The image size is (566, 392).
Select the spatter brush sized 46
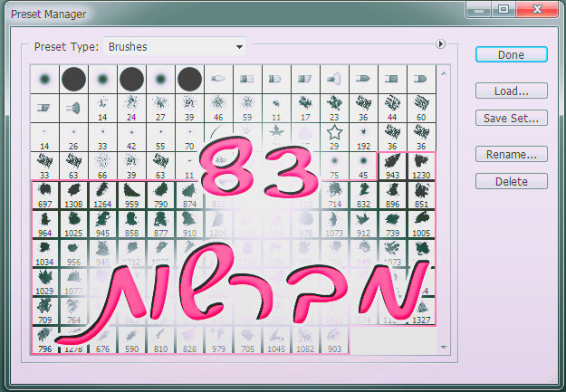tap(218, 109)
